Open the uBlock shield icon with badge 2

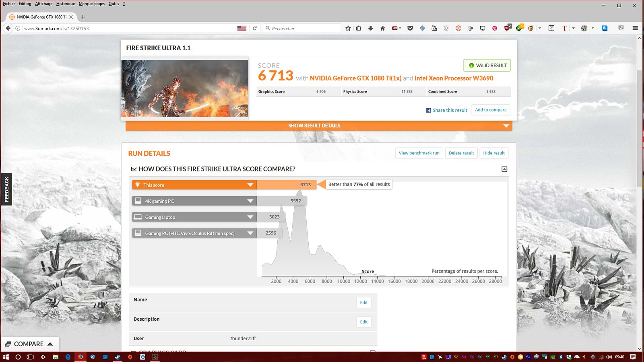508,28
